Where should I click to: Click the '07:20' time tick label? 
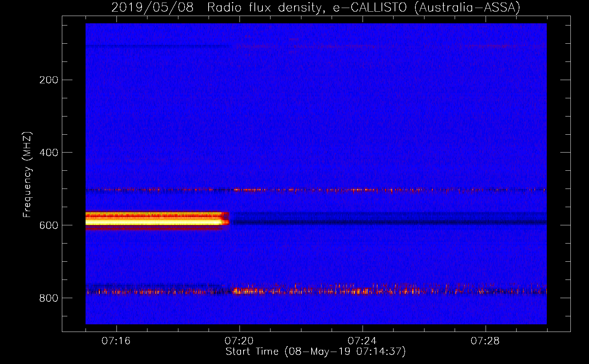click(x=239, y=341)
